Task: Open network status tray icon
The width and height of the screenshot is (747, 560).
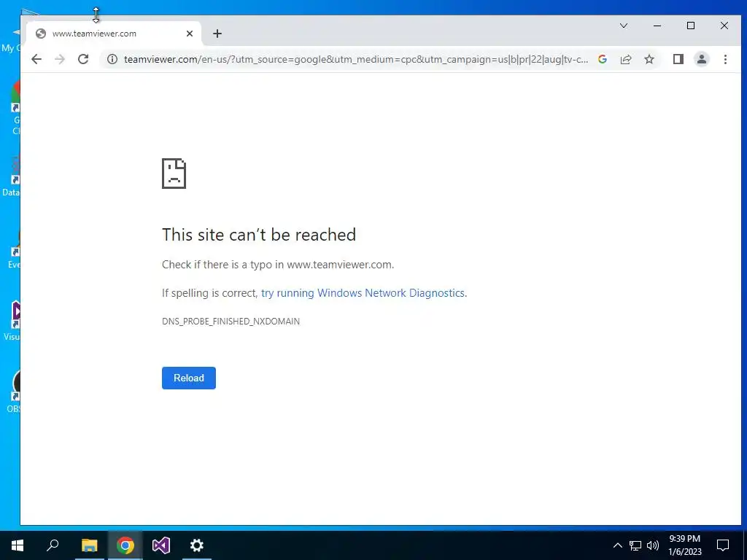Action: coord(635,545)
